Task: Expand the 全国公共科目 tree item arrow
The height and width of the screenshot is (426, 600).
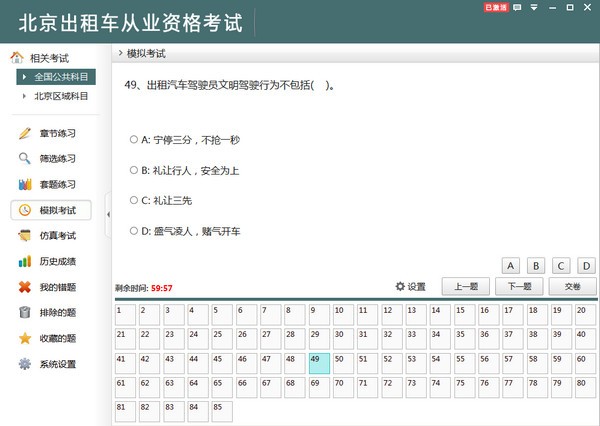Action: tap(24, 77)
